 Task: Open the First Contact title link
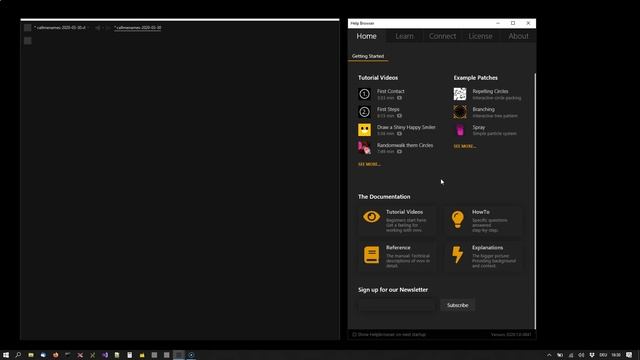pos(391,91)
